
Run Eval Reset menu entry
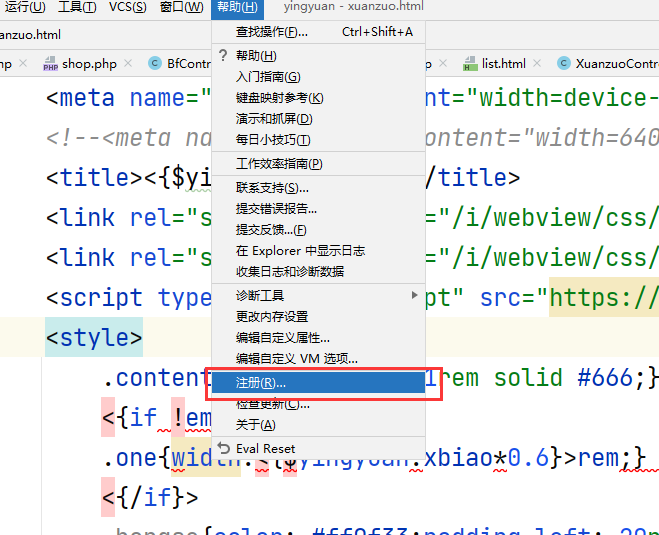pos(319,449)
